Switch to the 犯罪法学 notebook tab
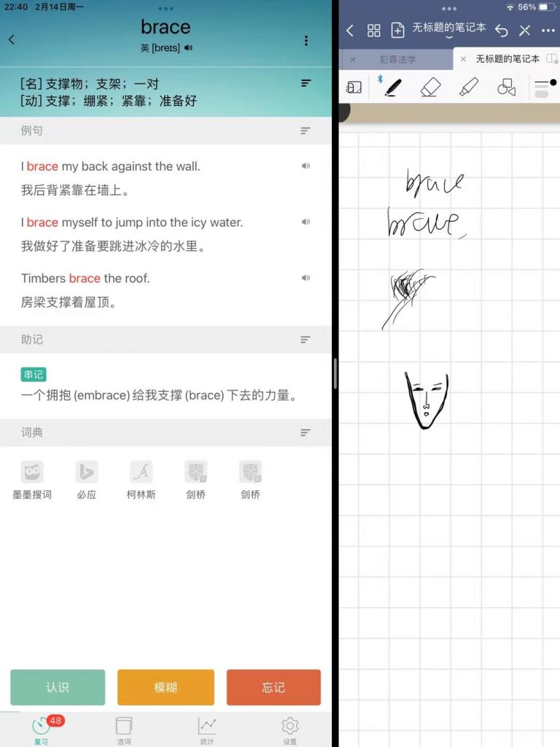560x747 pixels. tap(397, 59)
